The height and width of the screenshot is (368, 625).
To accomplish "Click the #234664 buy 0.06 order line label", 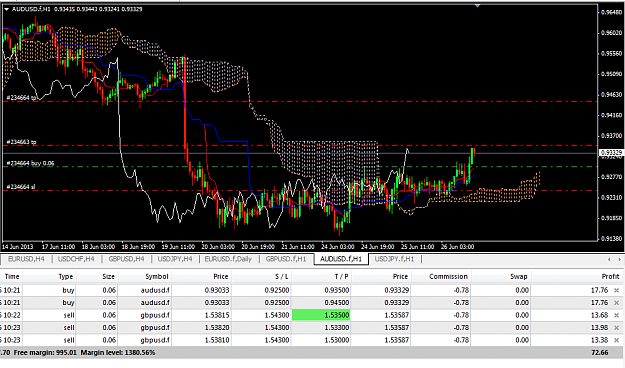I will pyautogui.click(x=30, y=163).
